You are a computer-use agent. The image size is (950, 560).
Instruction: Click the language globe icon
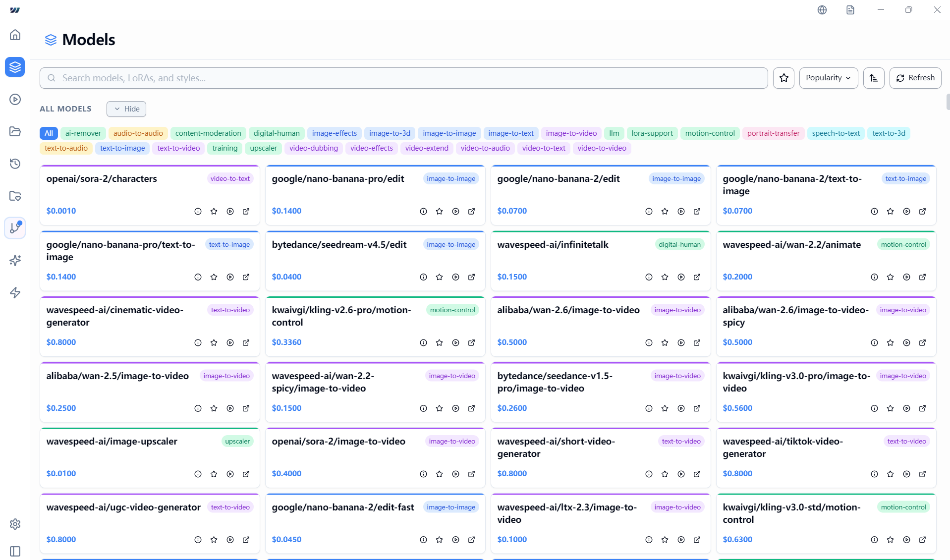822,10
